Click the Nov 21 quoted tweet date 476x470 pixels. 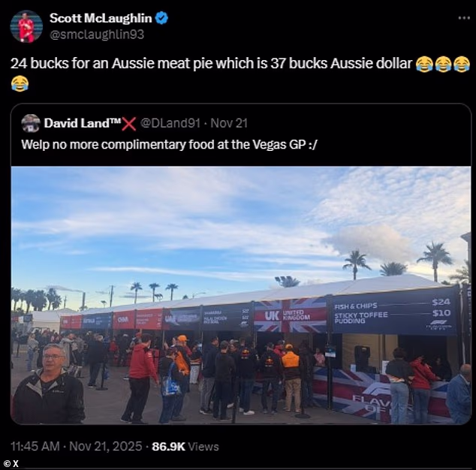[x=229, y=123]
